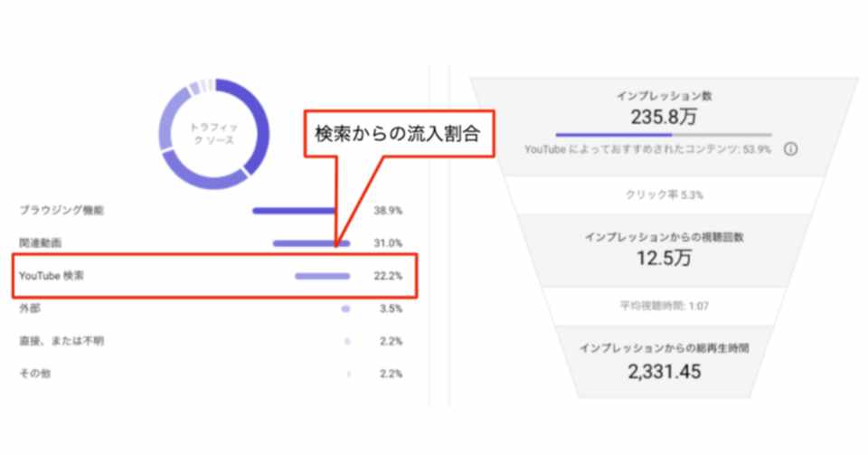Click the traffic source donut chart
The width and height of the screenshot is (868, 455).
[x=214, y=135]
